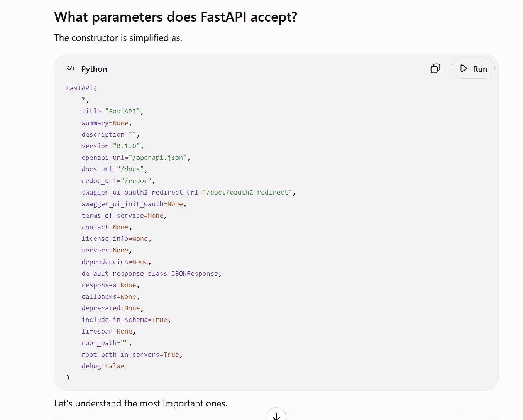Click the openapi_url="/openapi.json" line

coord(136,157)
